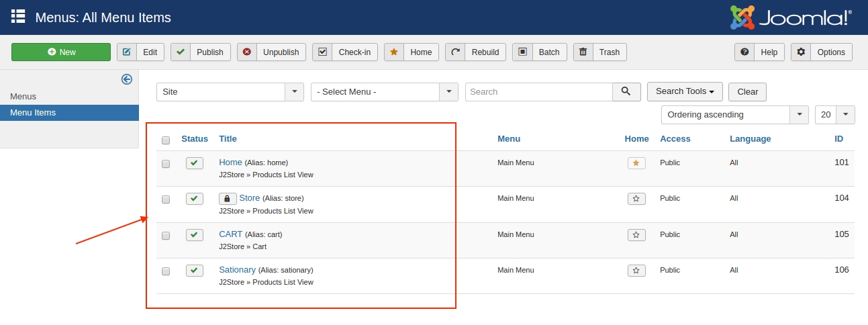This screenshot has height=325, width=868.
Task: Check the checkbox for the Home row
Action: [166, 164]
